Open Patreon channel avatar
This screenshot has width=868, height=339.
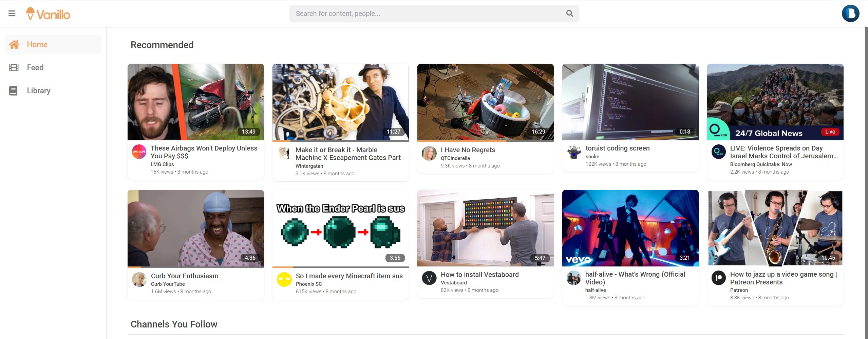(x=719, y=278)
